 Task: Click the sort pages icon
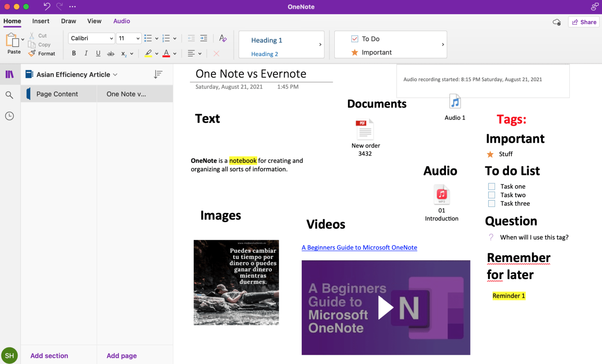158,74
